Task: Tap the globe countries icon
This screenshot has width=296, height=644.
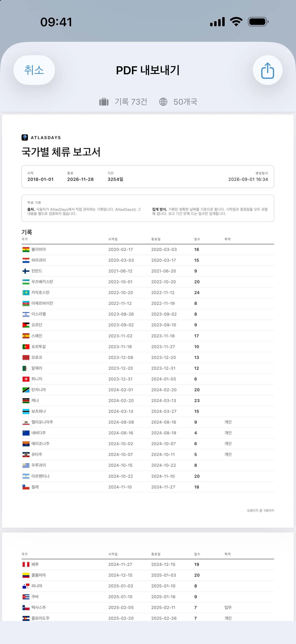Action: (163, 102)
